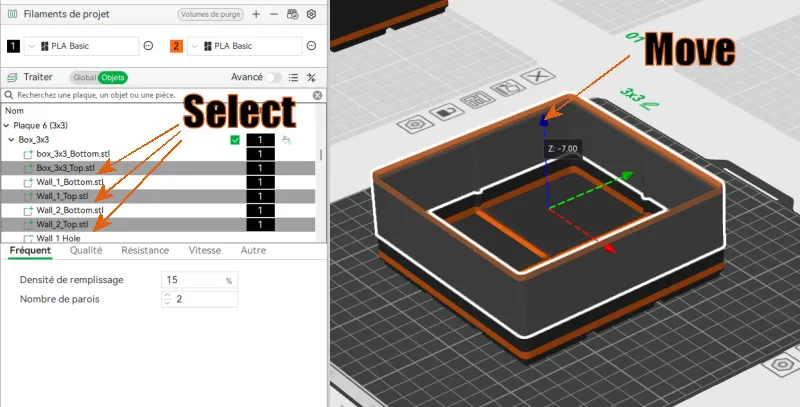Collapse the Box_3x3 object node
This screenshot has width=800, height=407.
pos(11,140)
